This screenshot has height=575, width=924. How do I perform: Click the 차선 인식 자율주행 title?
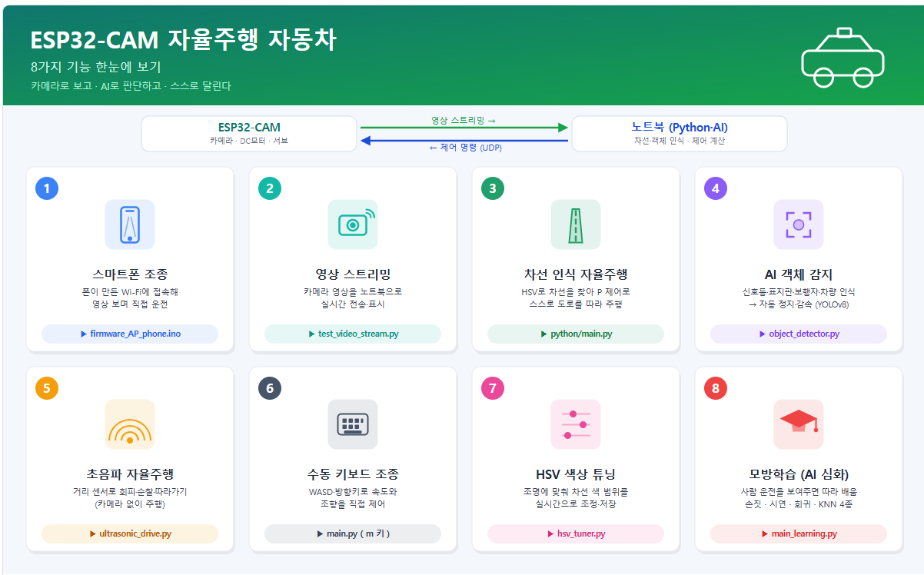point(576,274)
